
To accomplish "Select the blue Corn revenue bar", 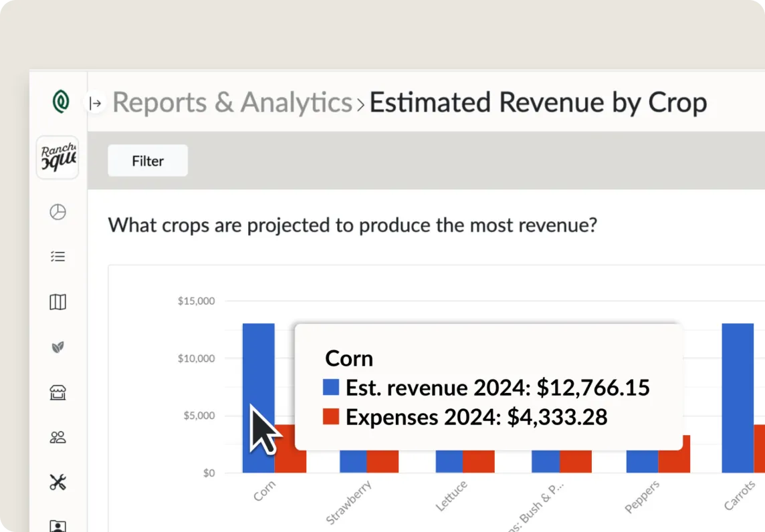I will click(258, 374).
